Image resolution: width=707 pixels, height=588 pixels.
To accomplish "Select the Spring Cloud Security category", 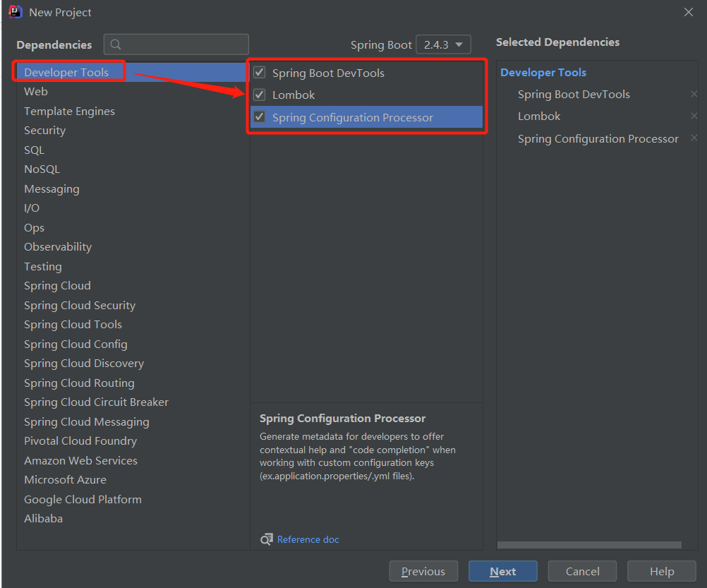I will tap(80, 305).
